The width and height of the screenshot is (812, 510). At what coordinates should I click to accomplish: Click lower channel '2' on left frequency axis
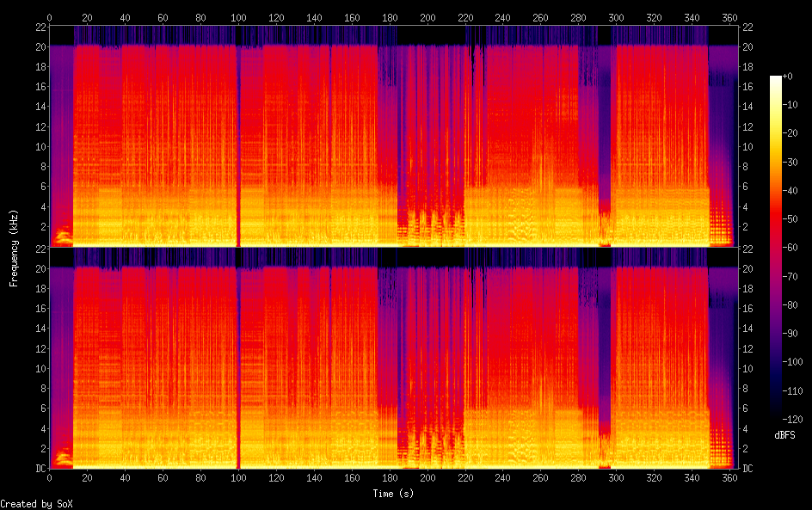[43, 448]
